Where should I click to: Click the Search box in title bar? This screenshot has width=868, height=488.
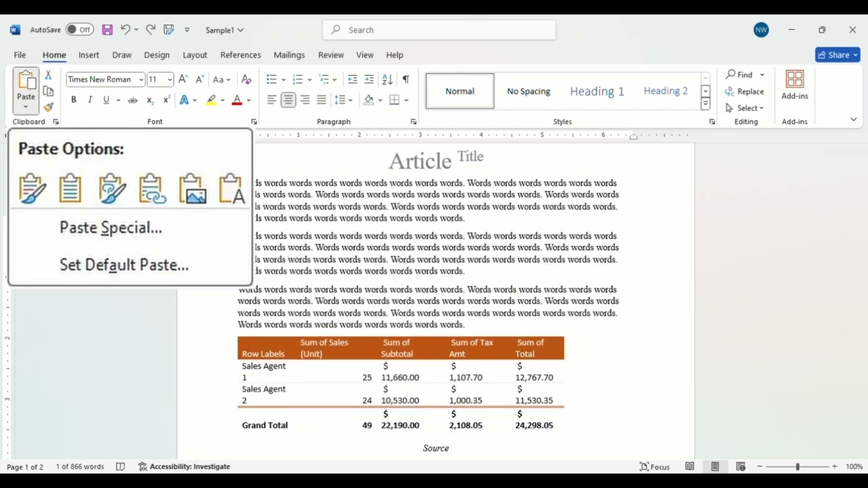click(439, 30)
